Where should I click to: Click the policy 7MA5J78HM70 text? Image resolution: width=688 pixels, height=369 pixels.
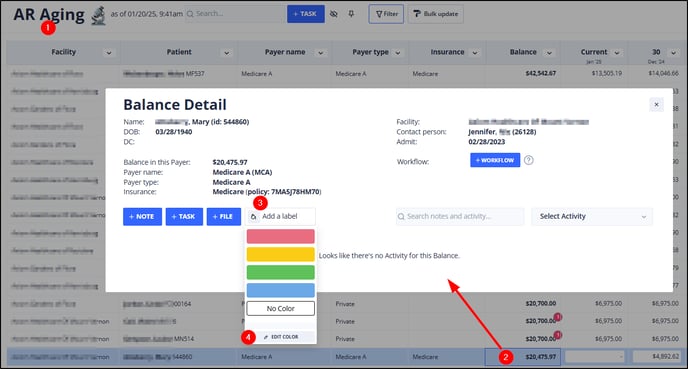283,192
